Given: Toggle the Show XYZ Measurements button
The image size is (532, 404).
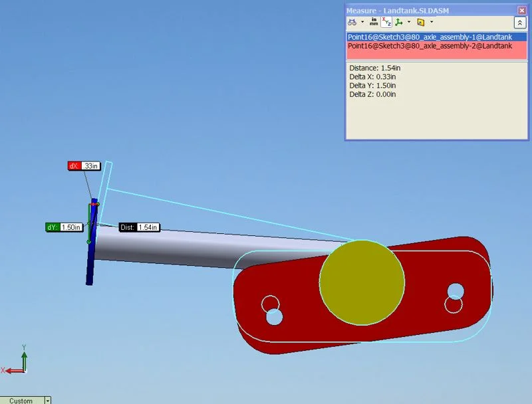Looking at the screenshot, I should tap(386, 22).
